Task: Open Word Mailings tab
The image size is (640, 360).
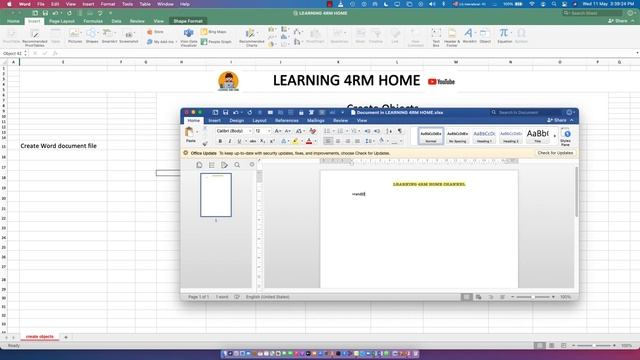Action: 316,120
